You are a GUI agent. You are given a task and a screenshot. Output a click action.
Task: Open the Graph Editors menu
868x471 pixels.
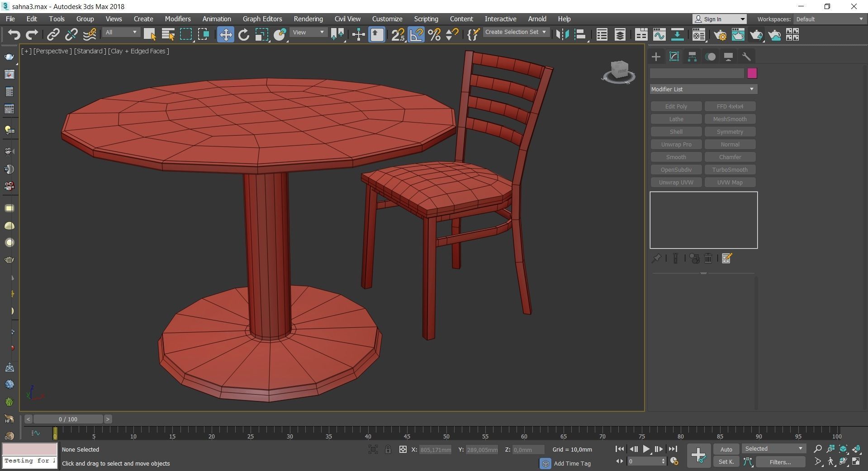[x=262, y=19]
